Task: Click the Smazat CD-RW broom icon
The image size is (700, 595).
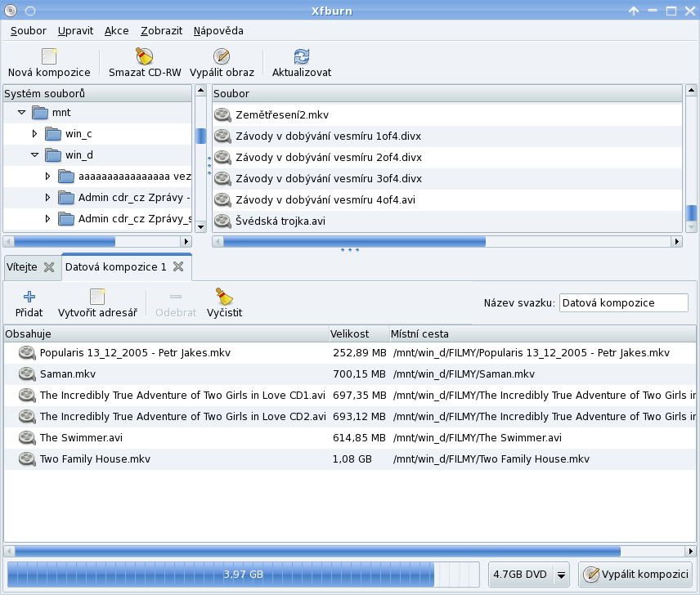Action: pyautogui.click(x=145, y=56)
